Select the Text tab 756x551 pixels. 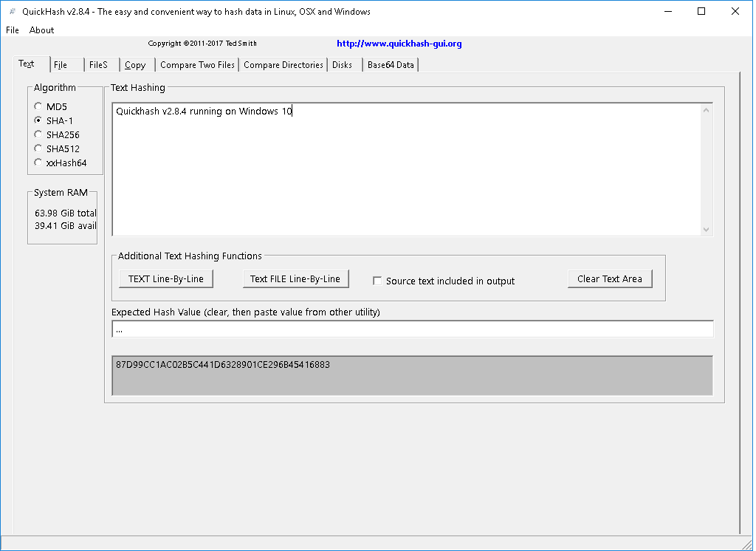click(x=25, y=64)
